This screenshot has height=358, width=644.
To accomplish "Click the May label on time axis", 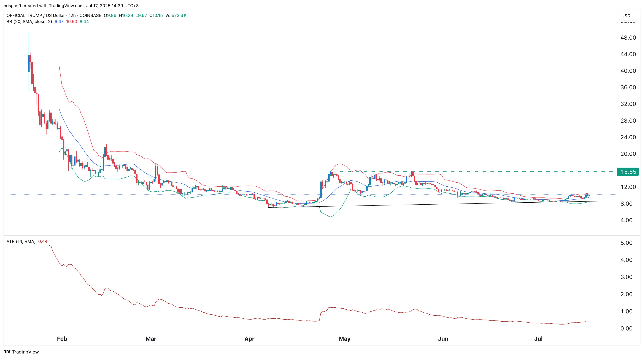I will (345, 339).
